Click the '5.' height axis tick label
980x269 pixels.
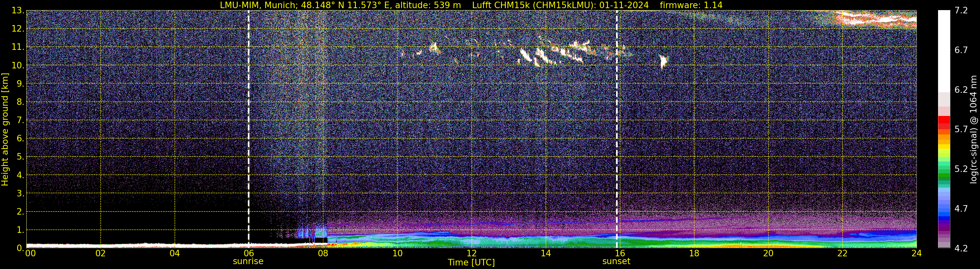point(20,157)
